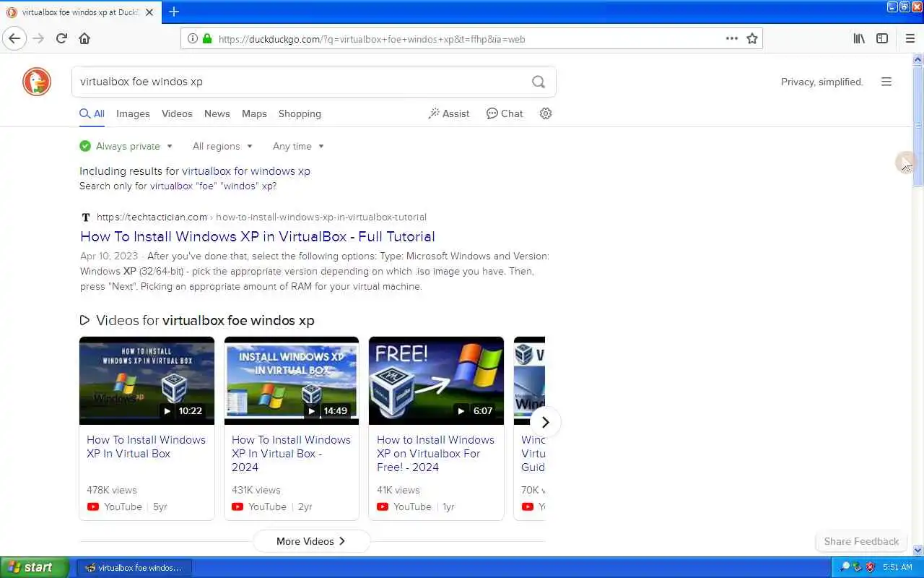Click the search magnifier button in search box
Screen dimensions: 924x578
coord(539,82)
